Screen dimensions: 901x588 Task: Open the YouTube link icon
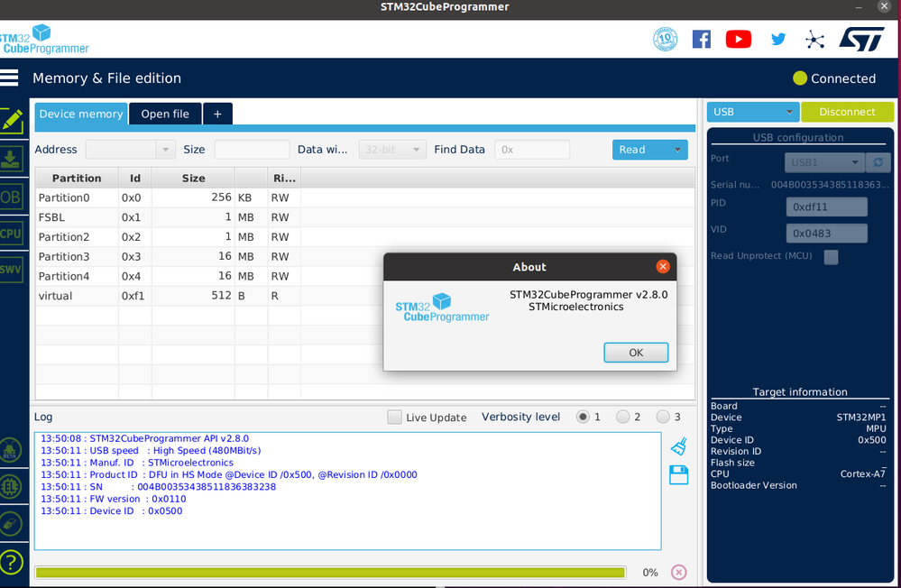coord(739,39)
